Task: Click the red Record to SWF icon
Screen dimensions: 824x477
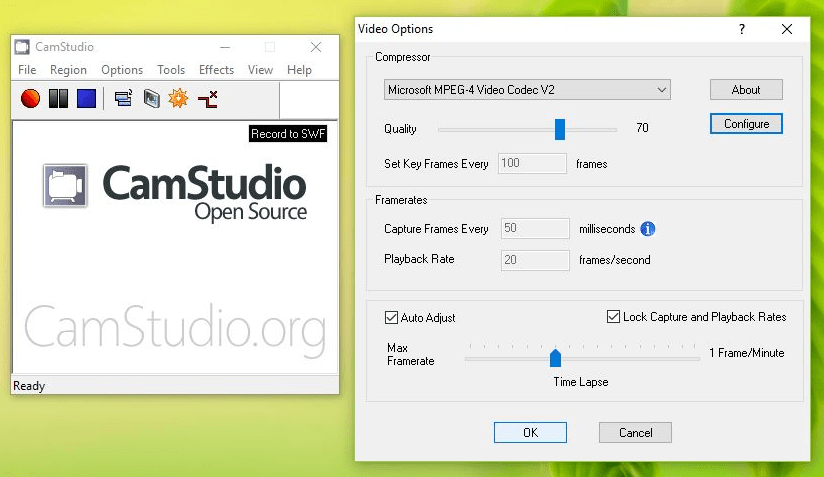Action: point(208,99)
